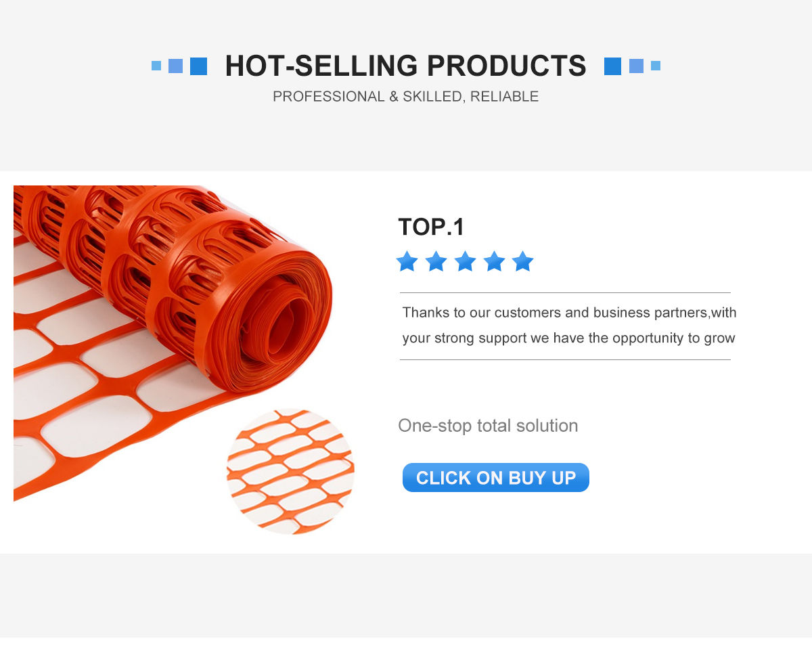Viewport: 812px width, 666px height.
Task: Click the PROFESSIONAL & SKILLED, RELIABLE subtitle
Action: (x=405, y=97)
